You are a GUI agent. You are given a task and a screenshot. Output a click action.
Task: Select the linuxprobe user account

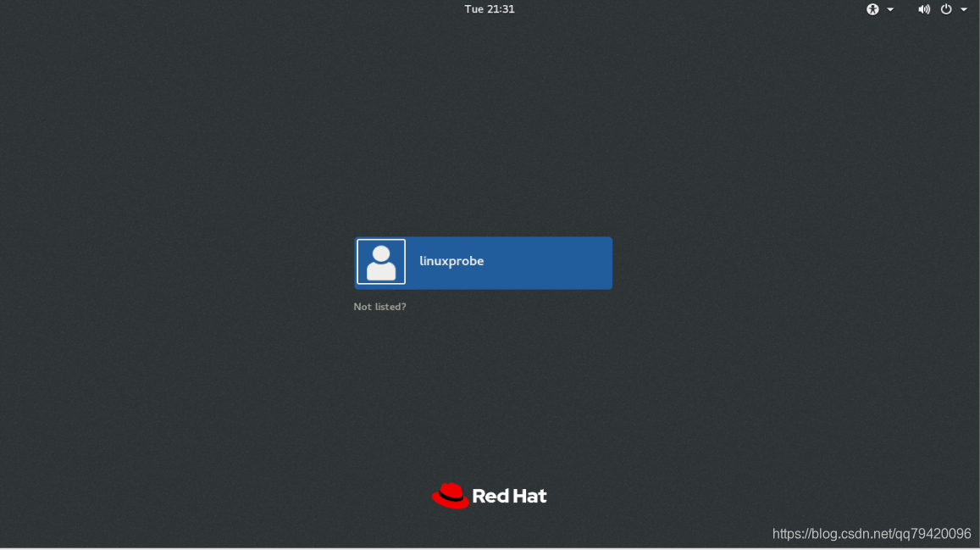click(x=483, y=263)
